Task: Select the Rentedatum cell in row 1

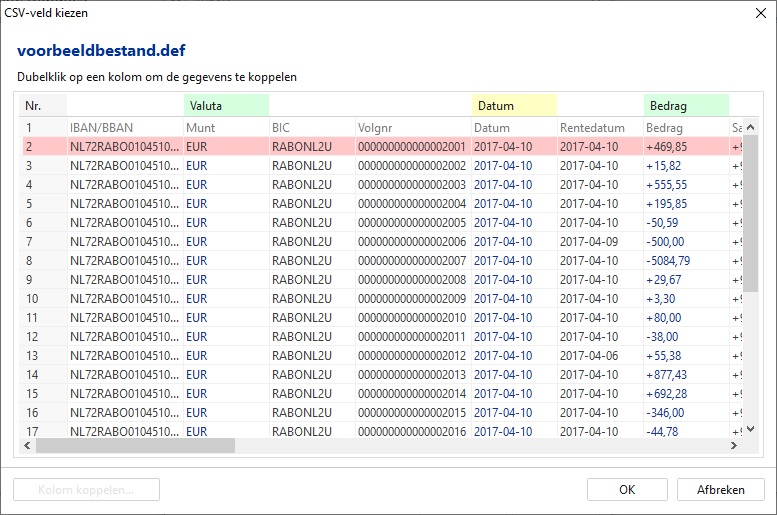Action: pos(599,128)
